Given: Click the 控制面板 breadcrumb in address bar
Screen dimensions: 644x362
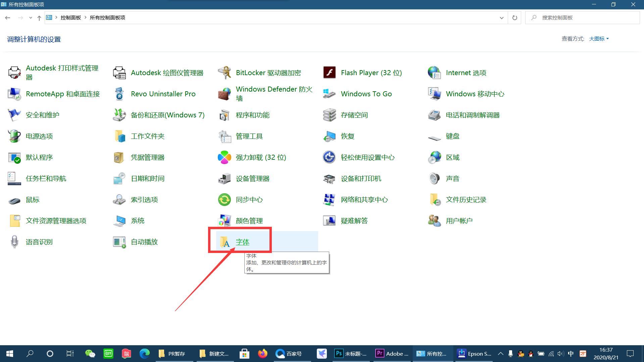Looking at the screenshot, I should click(x=70, y=18).
